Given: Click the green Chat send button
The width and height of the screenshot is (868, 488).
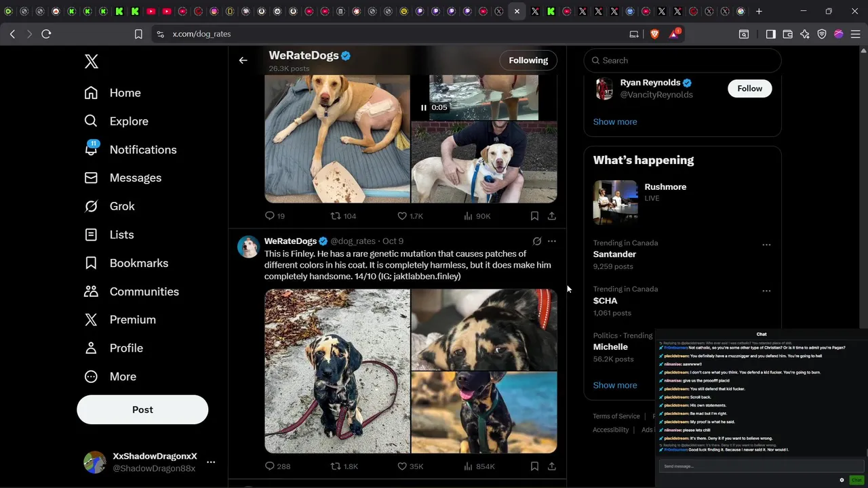Looking at the screenshot, I should 856,480.
